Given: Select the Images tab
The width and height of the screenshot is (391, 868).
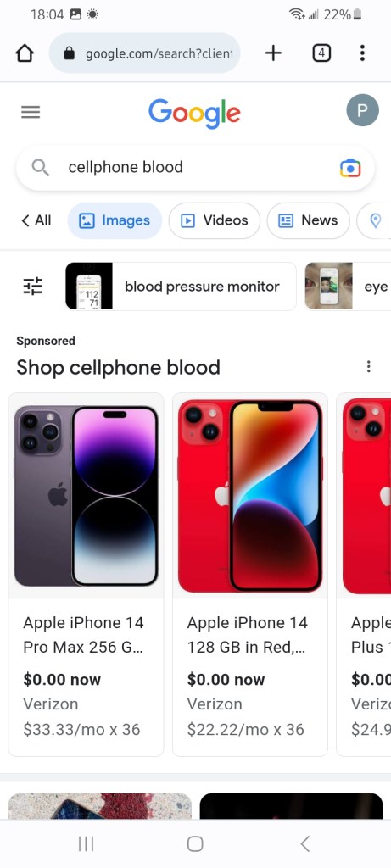Looking at the screenshot, I should pyautogui.click(x=115, y=220).
